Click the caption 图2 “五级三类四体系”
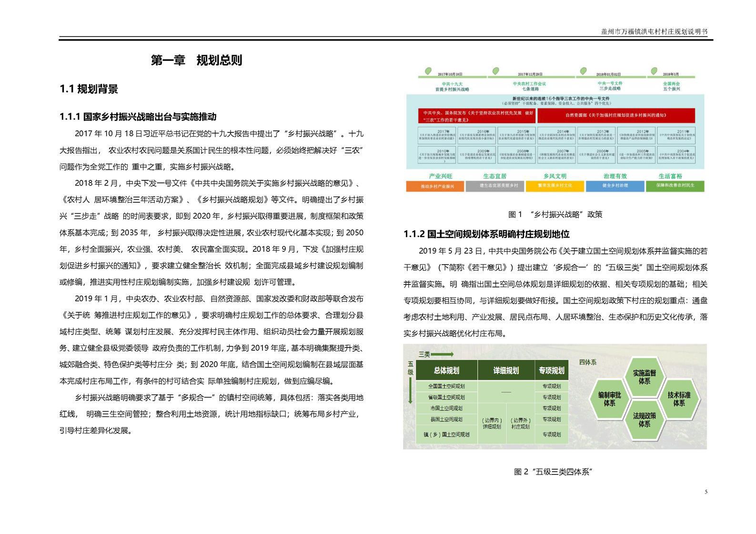The image size is (756, 534). 553,472
